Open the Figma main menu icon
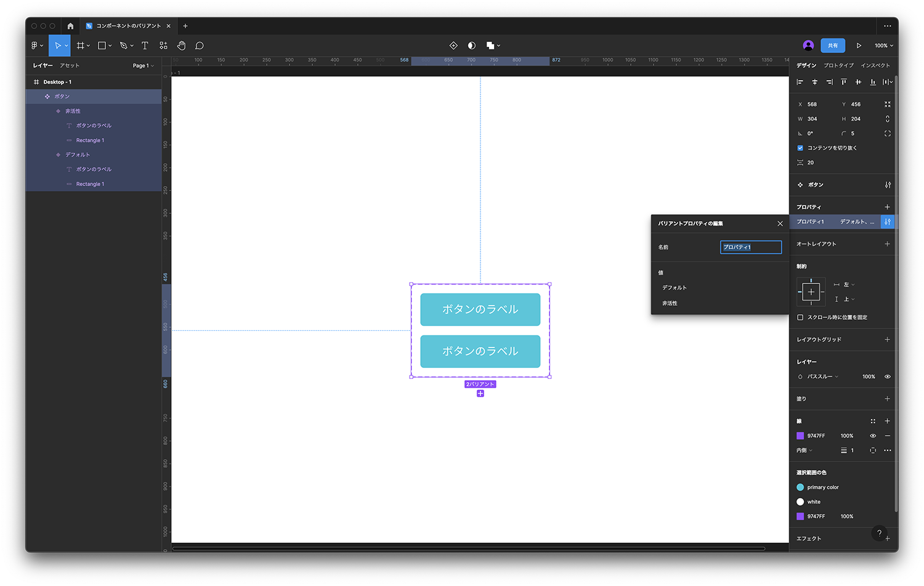924x586 pixels. (34, 46)
